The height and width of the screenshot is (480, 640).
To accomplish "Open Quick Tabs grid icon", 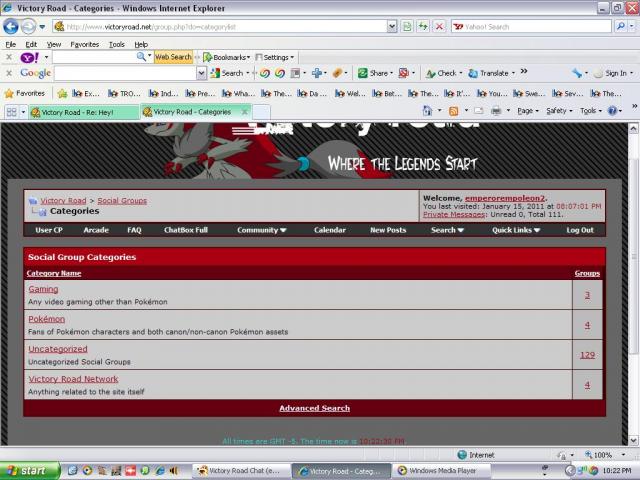I will pos(12,112).
